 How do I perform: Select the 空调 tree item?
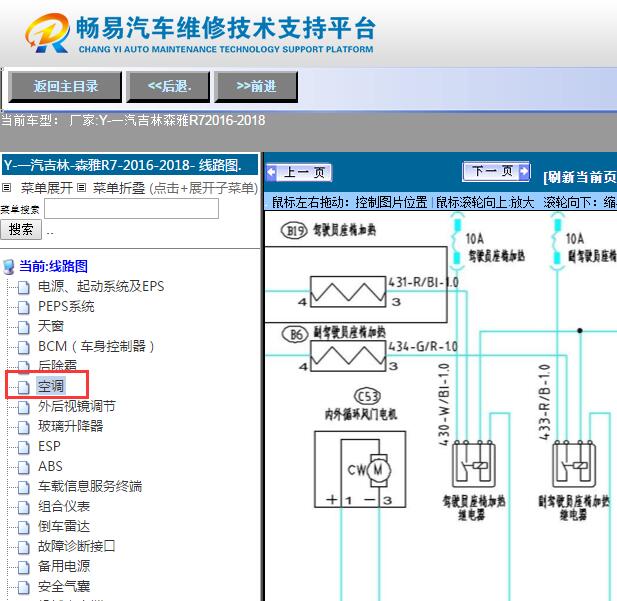tap(51, 386)
